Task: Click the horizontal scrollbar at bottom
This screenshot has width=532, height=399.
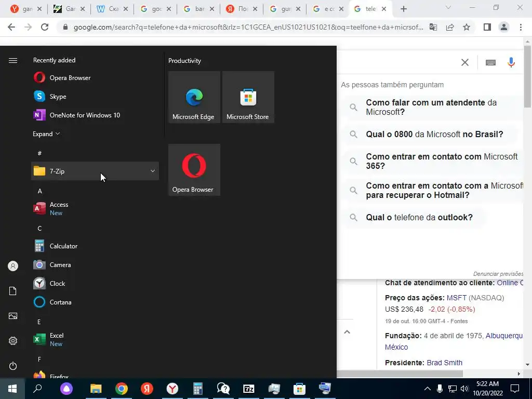Action: pyautogui.click(x=400, y=374)
